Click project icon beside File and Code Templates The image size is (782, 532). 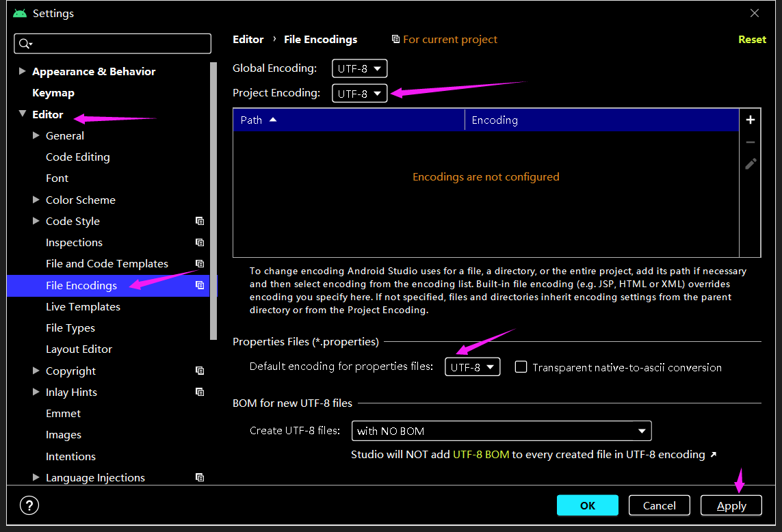tap(200, 264)
